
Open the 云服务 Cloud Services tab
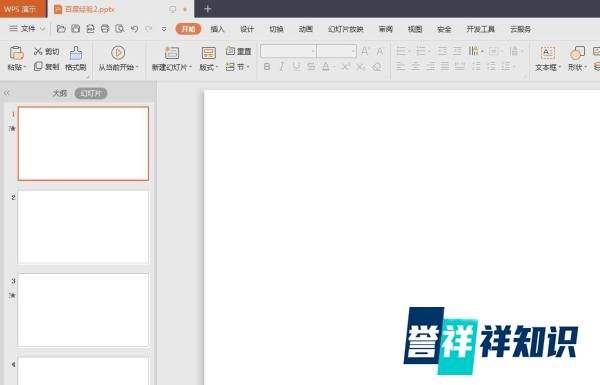coord(520,29)
